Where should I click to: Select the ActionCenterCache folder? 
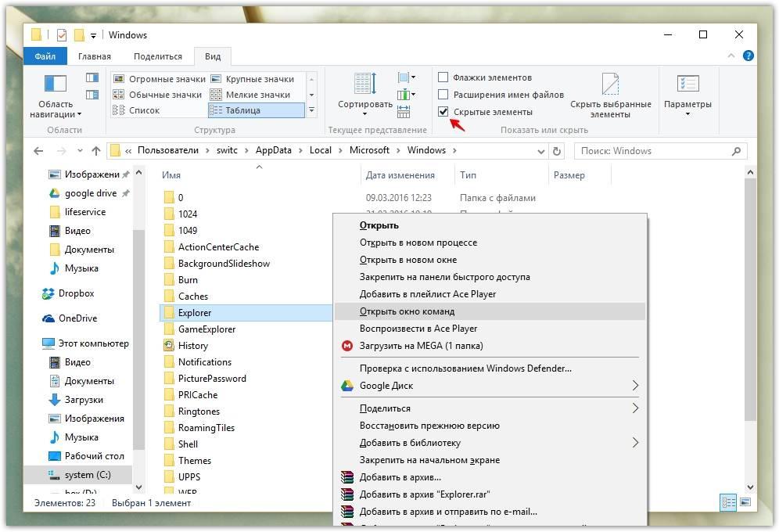click(218, 247)
